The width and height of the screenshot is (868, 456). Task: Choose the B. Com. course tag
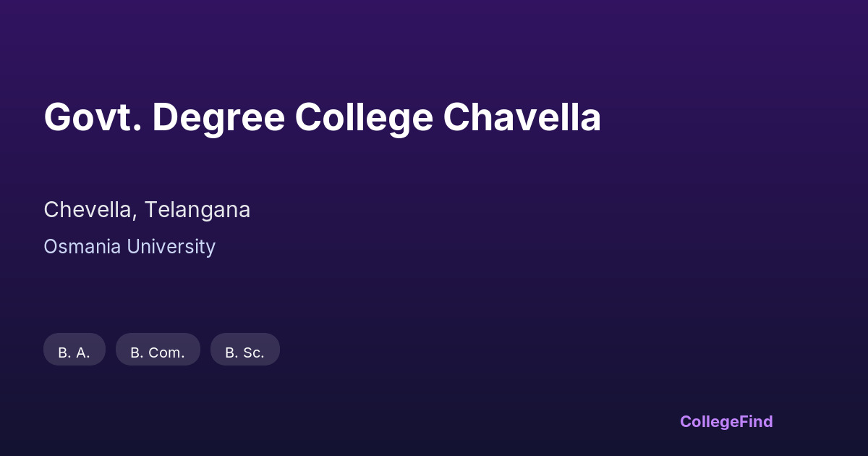[158, 350]
